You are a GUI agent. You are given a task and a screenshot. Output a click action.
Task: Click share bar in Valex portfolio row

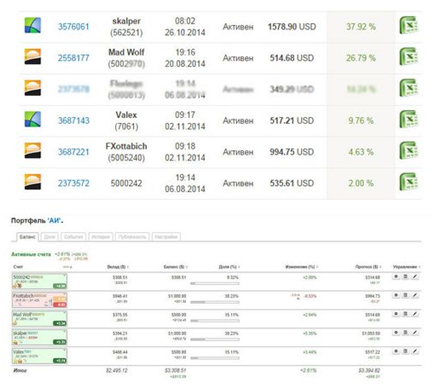point(215,358)
